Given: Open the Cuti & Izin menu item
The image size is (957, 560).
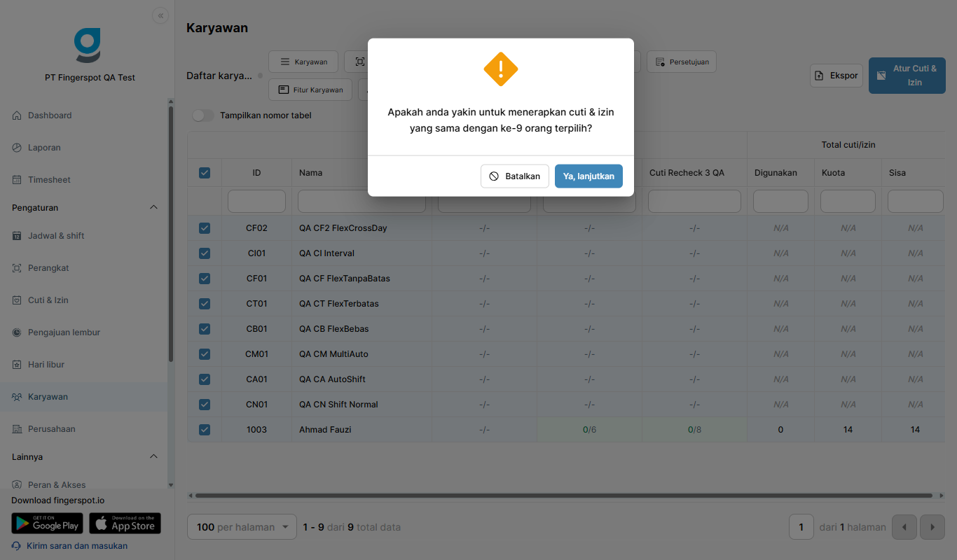Looking at the screenshot, I should tap(48, 300).
